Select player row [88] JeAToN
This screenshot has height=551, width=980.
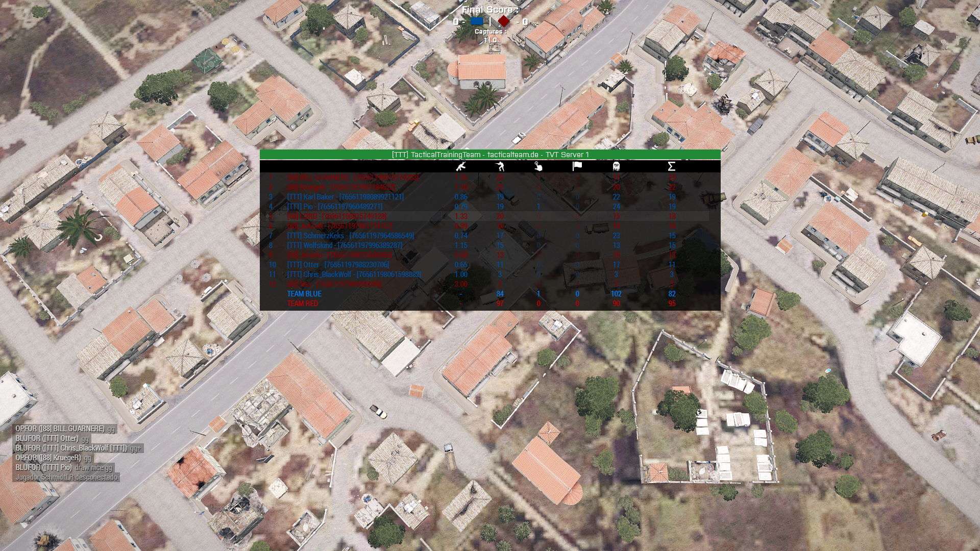(490, 226)
